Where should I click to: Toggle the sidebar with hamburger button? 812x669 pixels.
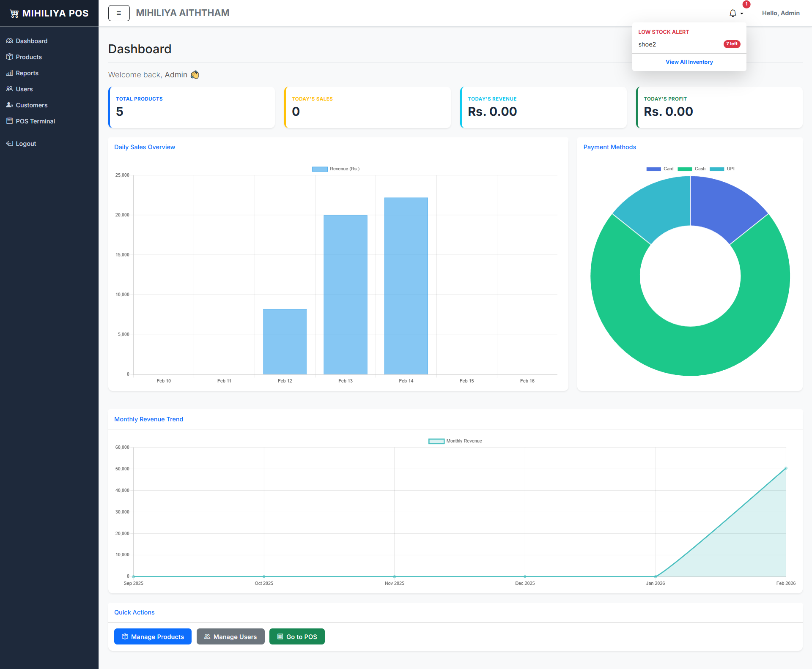[x=119, y=13]
